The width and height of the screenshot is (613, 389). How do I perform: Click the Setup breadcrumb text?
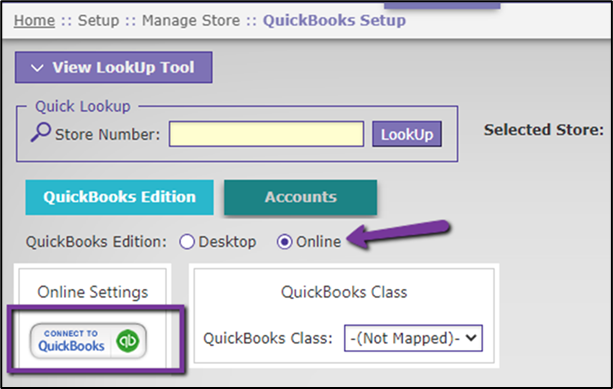coord(98,20)
